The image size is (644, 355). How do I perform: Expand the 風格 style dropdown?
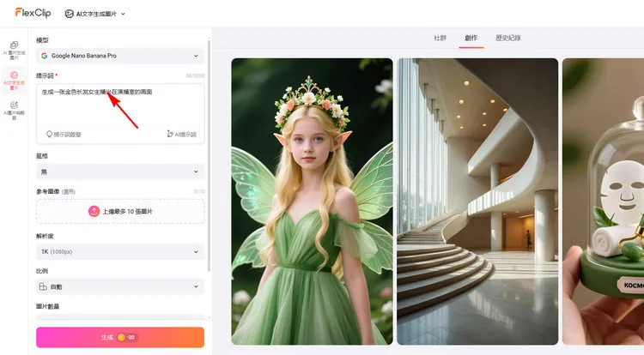(120, 172)
